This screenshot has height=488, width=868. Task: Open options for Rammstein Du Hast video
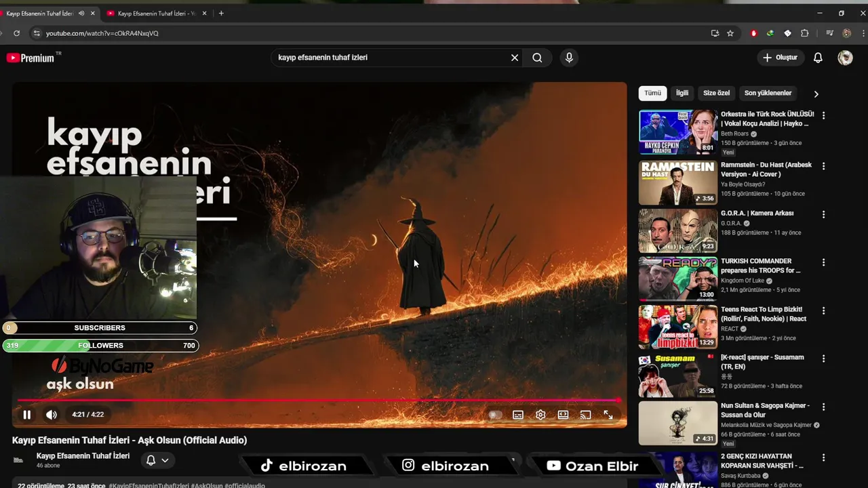tap(823, 166)
